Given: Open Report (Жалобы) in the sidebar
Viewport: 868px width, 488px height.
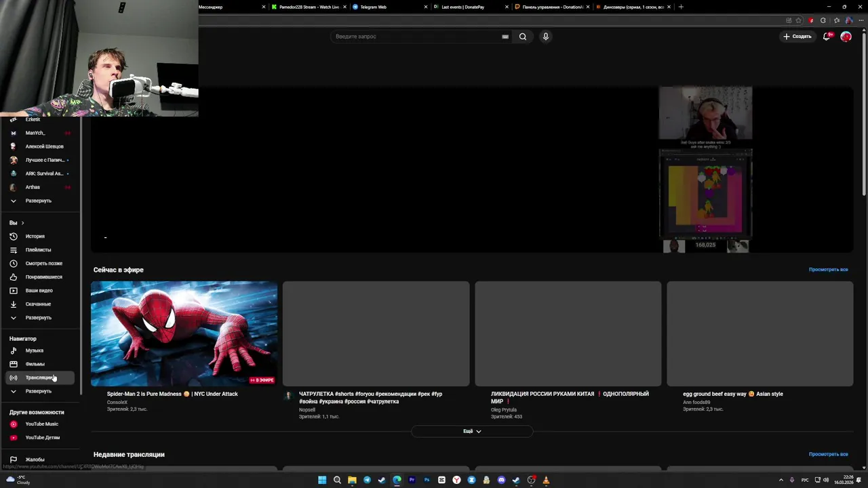Looking at the screenshot, I should click(x=41, y=460).
